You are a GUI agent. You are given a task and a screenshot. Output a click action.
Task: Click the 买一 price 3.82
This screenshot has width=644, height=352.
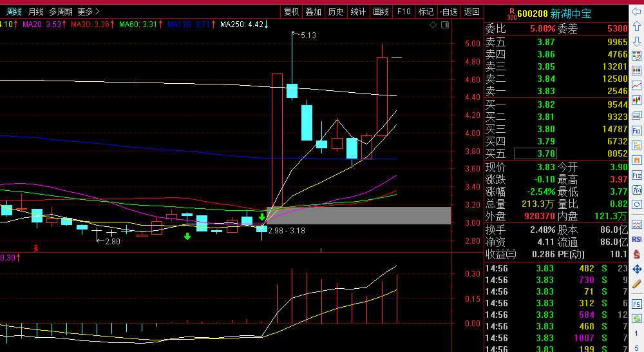point(546,105)
